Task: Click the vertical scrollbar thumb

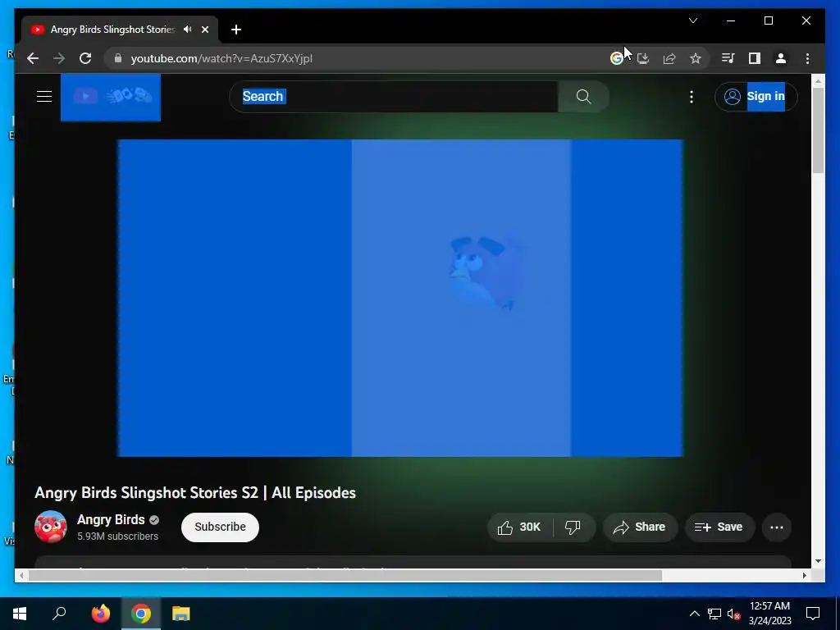Action: tap(818, 130)
